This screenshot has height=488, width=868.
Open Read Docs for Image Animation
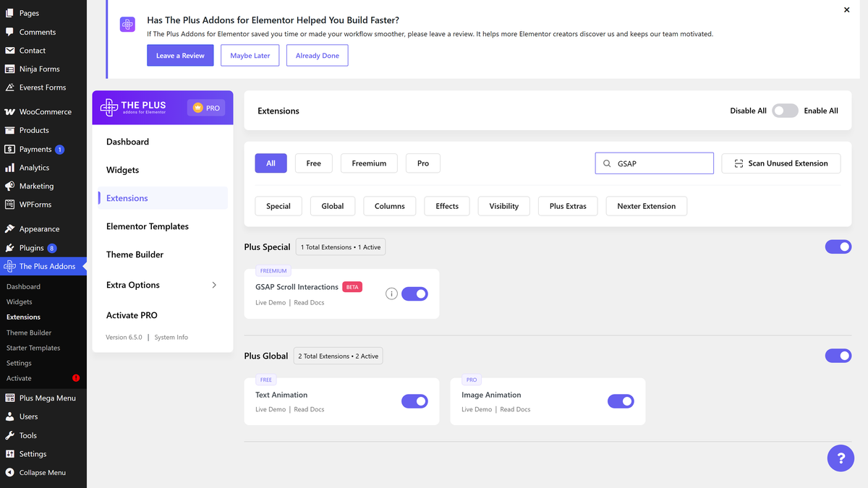pyautogui.click(x=515, y=410)
